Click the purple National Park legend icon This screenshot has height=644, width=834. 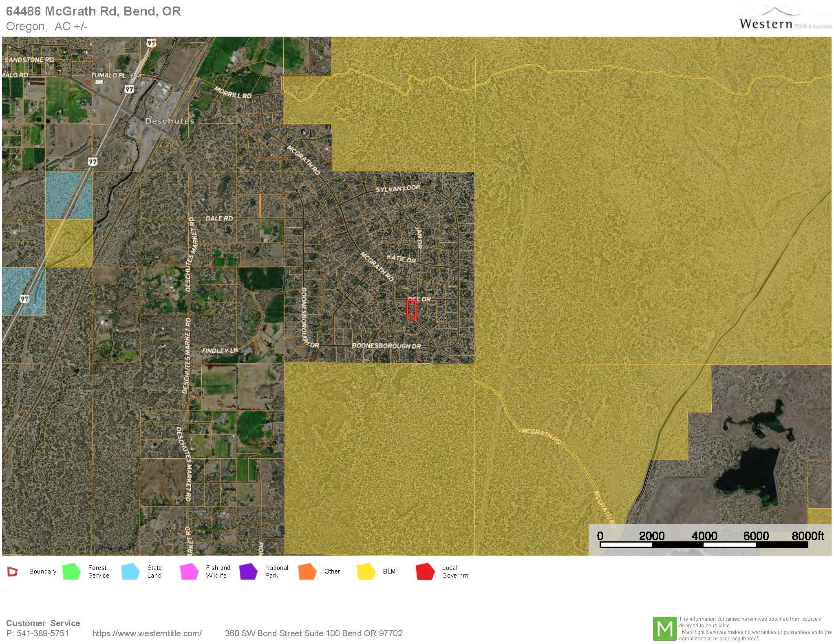pyautogui.click(x=249, y=571)
